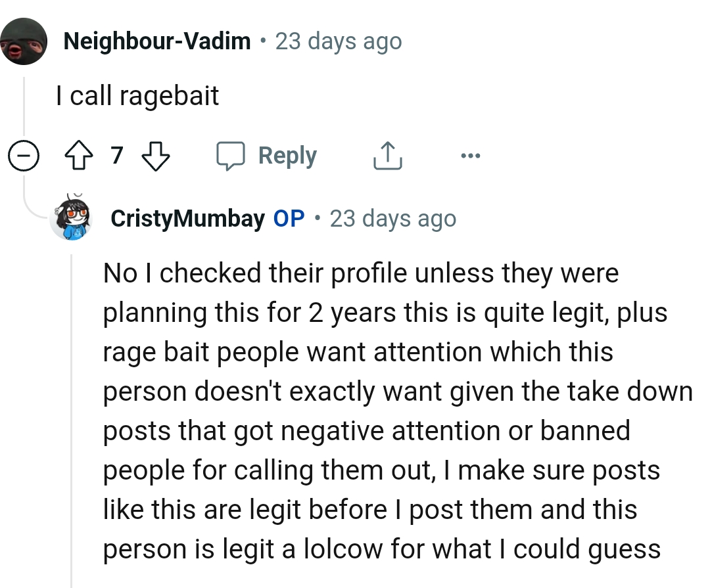Open the comment options ellipsis menu

click(469, 156)
